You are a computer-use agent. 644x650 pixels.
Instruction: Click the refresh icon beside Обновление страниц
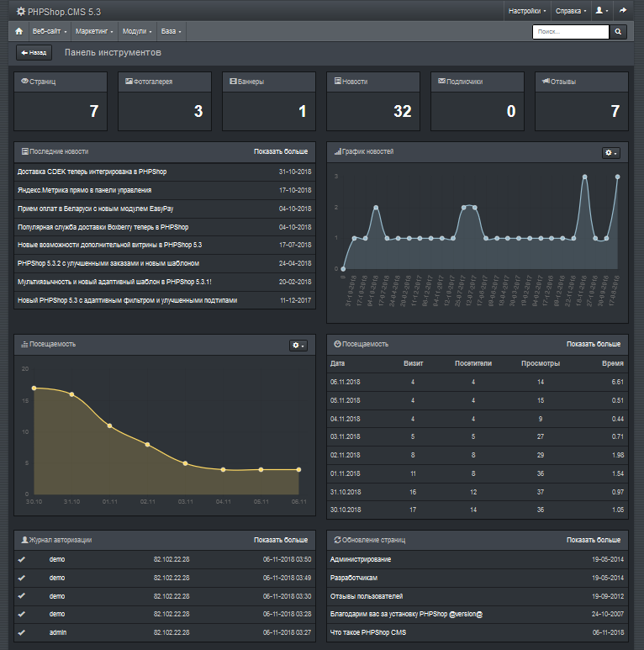pos(337,540)
